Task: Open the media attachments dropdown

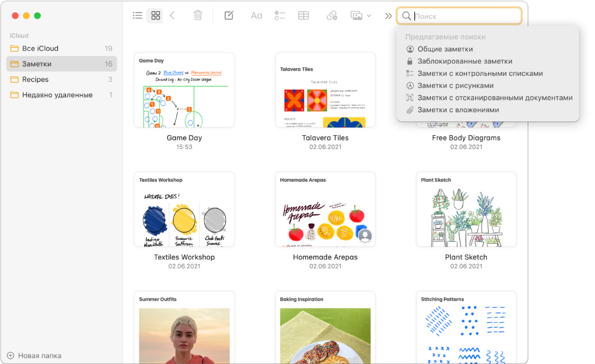Action: pos(361,16)
